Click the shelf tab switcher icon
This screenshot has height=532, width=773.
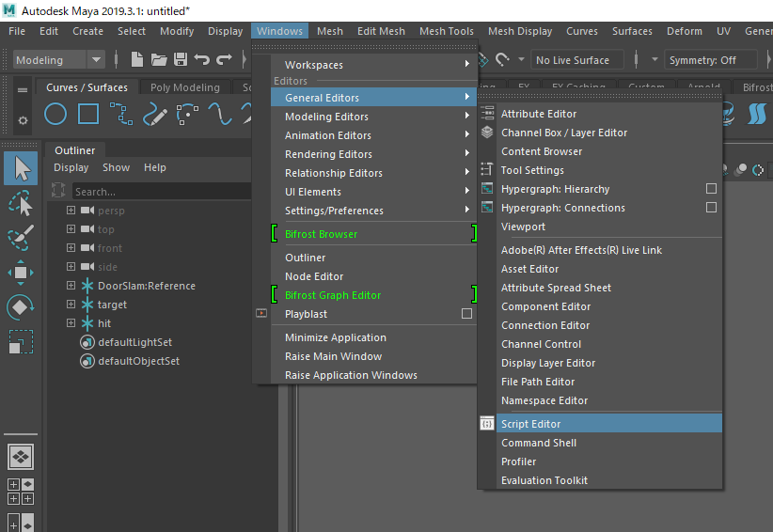coord(23,89)
